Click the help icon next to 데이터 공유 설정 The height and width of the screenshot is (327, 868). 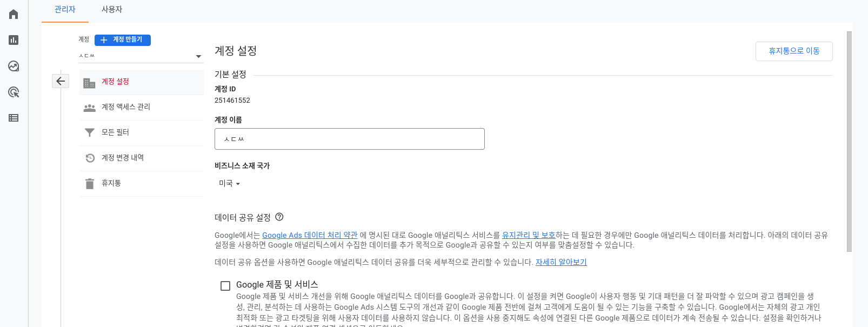[279, 217]
